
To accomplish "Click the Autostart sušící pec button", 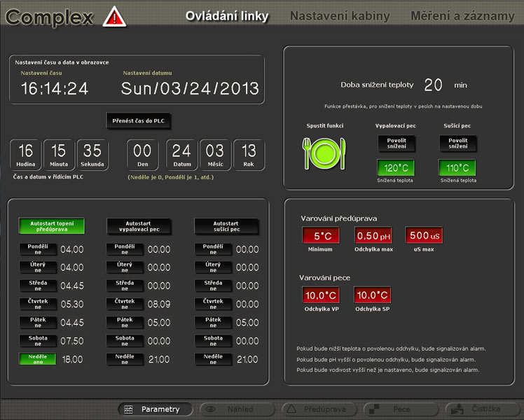I will tap(226, 225).
